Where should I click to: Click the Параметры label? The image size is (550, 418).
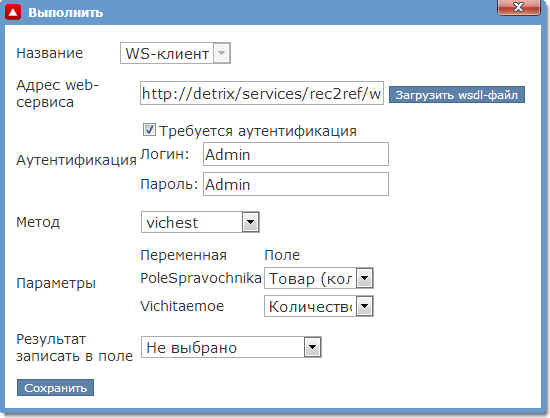coord(56,283)
